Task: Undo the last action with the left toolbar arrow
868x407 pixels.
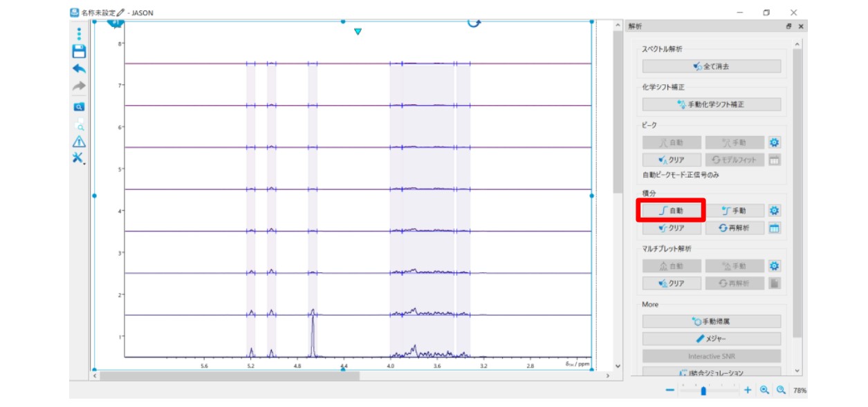Action: click(x=79, y=68)
